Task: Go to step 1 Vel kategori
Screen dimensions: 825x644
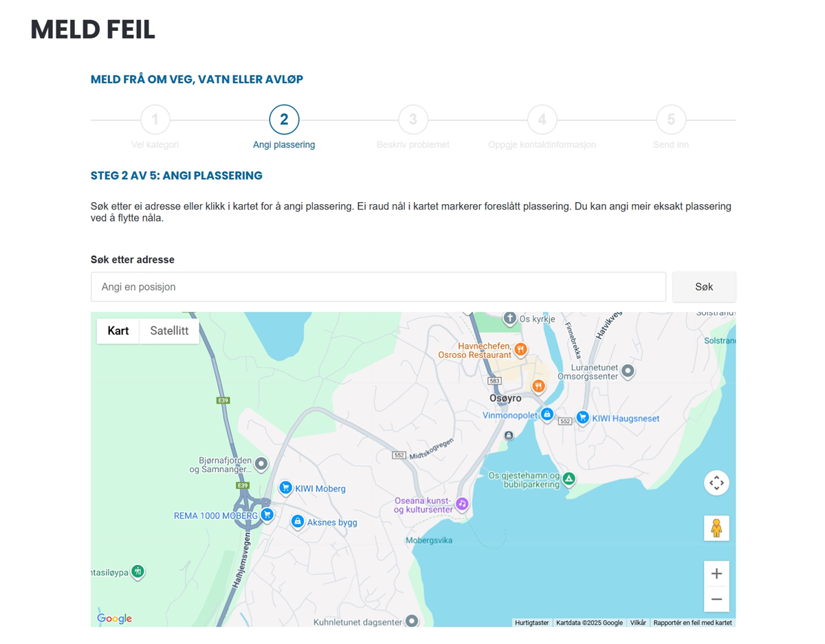Action: pyautogui.click(x=155, y=120)
